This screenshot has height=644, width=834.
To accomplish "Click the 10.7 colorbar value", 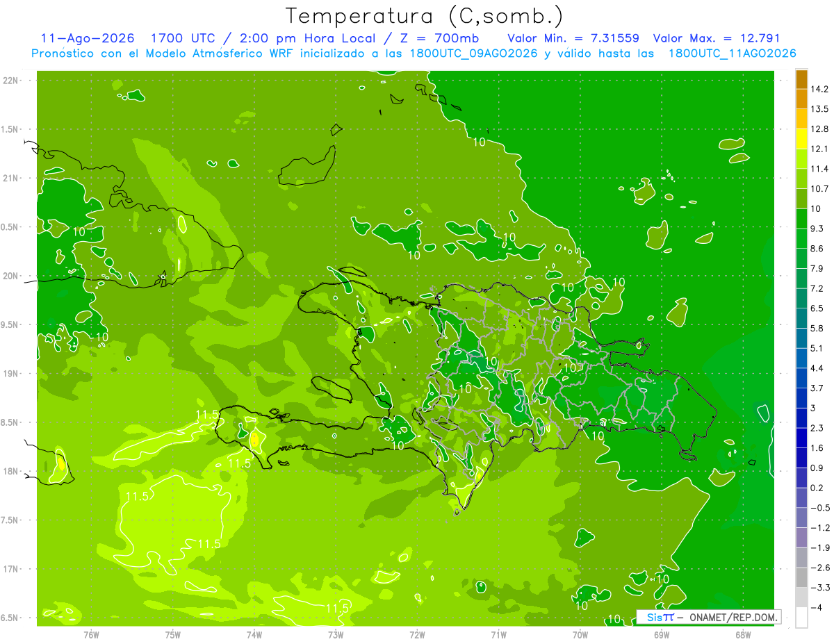I will tap(819, 188).
